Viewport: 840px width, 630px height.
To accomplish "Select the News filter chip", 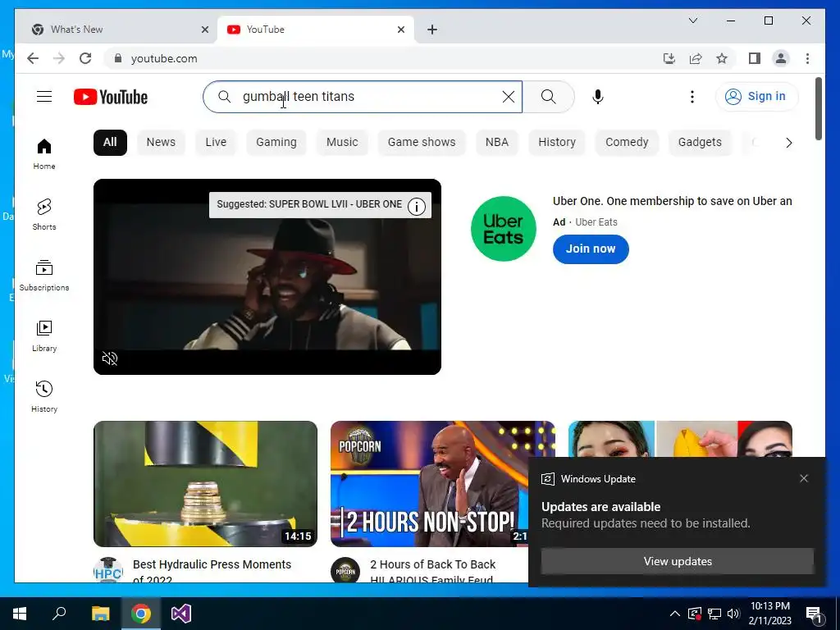I will coord(161,142).
